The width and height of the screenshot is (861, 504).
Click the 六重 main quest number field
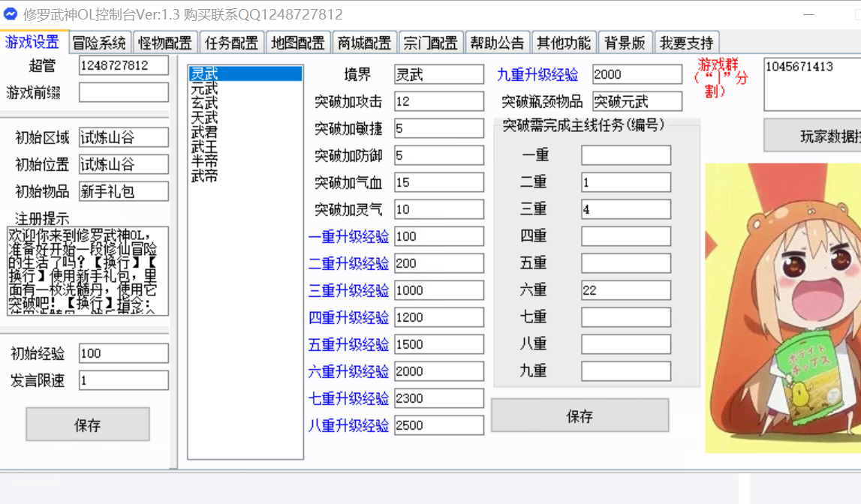pyautogui.click(x=625, y=290)
